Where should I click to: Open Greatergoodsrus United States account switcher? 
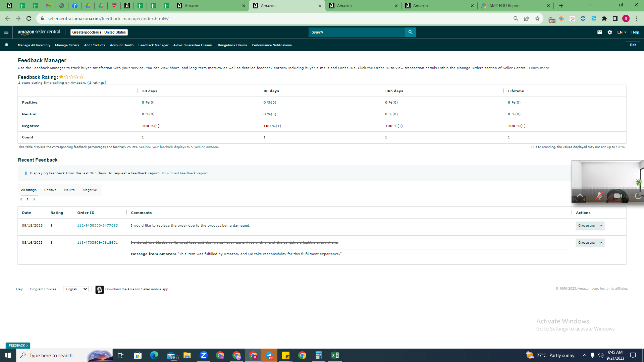pos(99,32)
